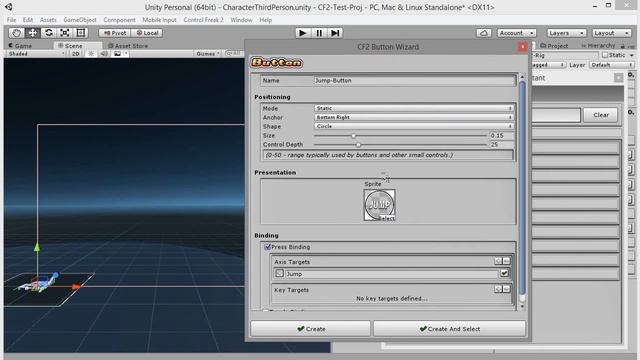Open the Layers dropdown
Screen dimensions: 640x360
[566, 33]
